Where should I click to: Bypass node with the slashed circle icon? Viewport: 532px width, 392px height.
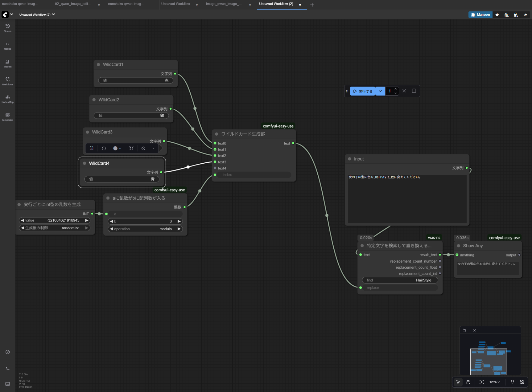(x=143, y=148)
